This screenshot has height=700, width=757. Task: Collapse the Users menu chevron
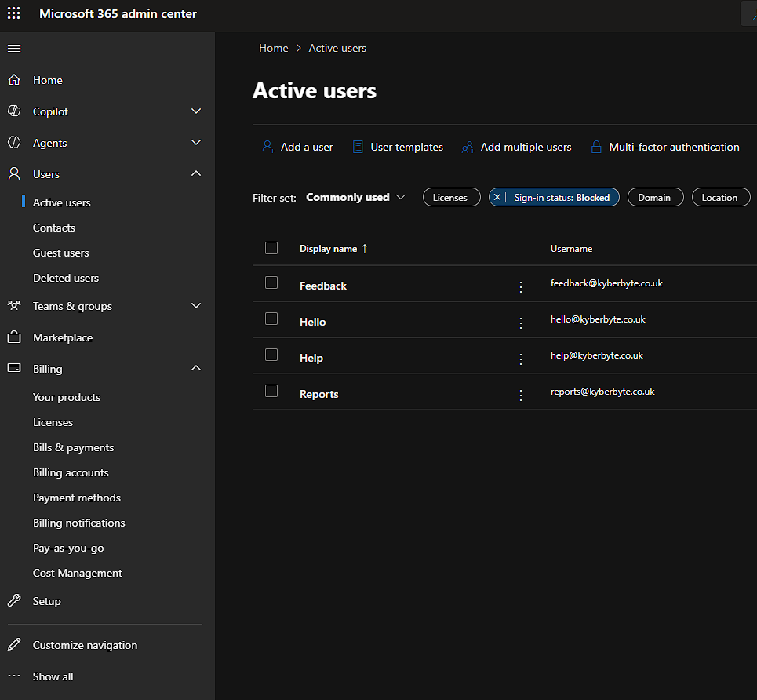click(196, 173)
